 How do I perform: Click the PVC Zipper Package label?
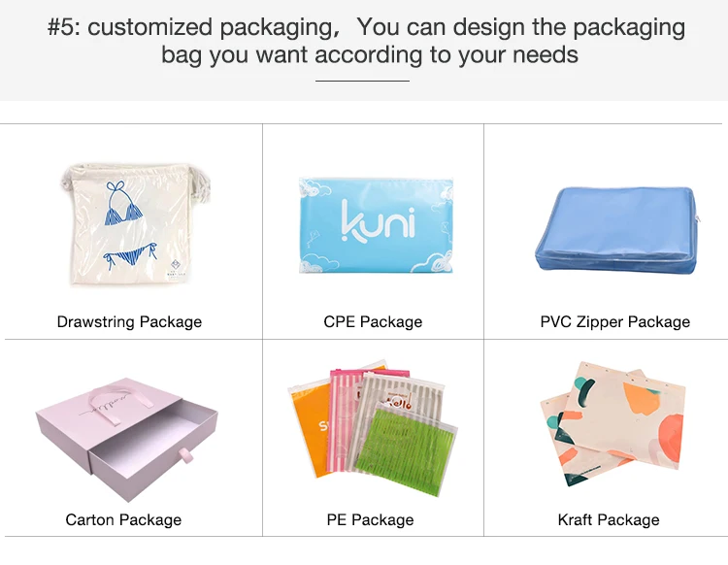tap(615, 321)
